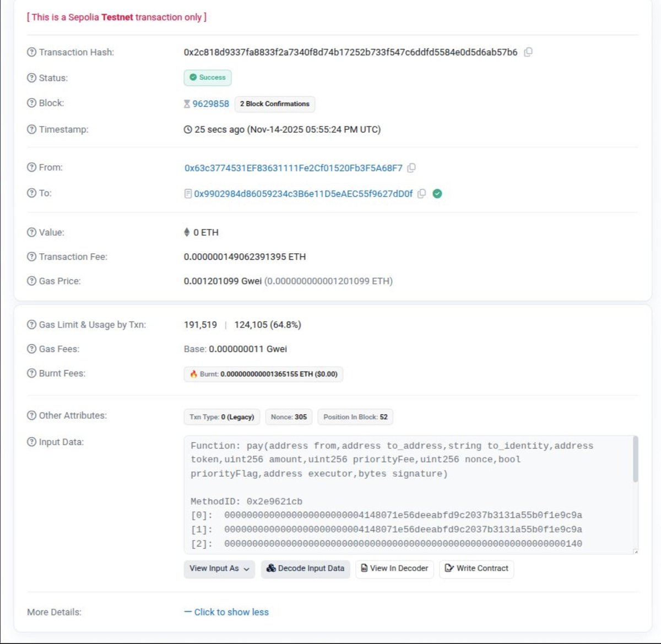Click the Input Data box scrollbar
This screenshot has width=661, height=644.
pos(636,459)
